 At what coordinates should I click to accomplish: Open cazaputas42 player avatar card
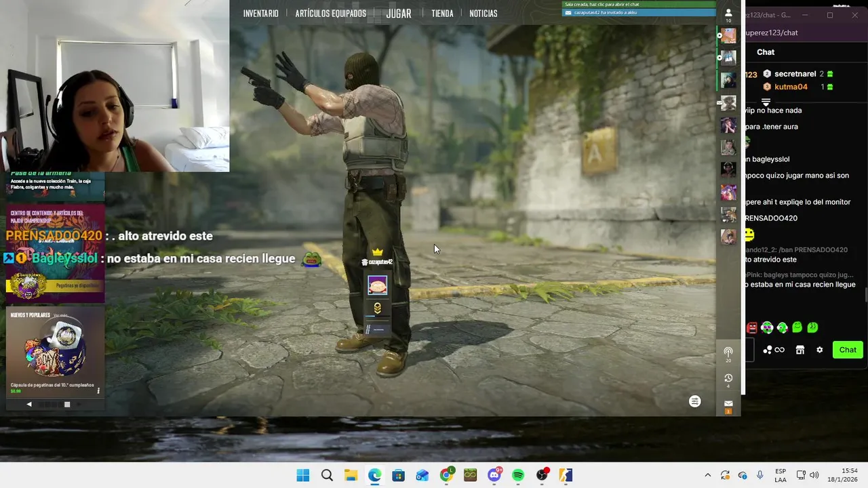pyautogui.click(x=378, y=285)
